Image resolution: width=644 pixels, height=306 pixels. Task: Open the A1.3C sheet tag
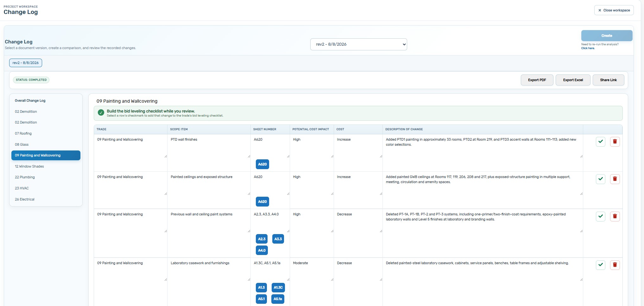(x=278, y=288)
